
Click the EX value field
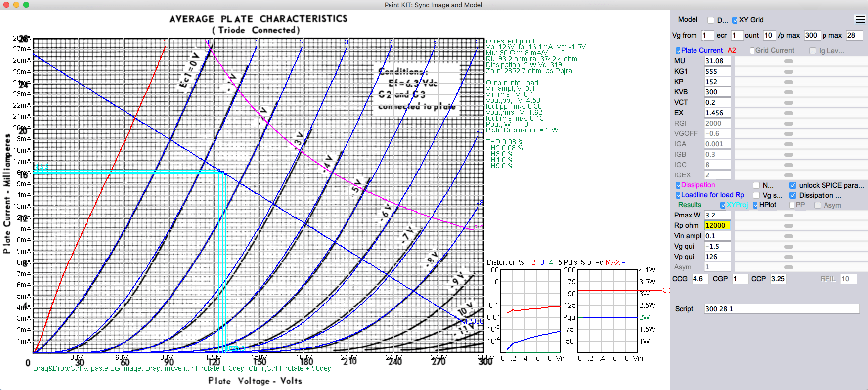tap(717, 113)
